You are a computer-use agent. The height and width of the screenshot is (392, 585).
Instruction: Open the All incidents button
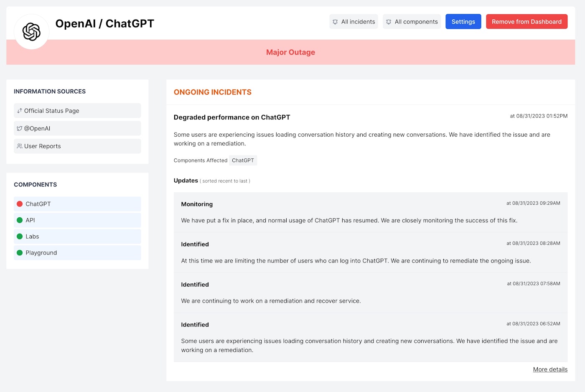pos(354,22)
